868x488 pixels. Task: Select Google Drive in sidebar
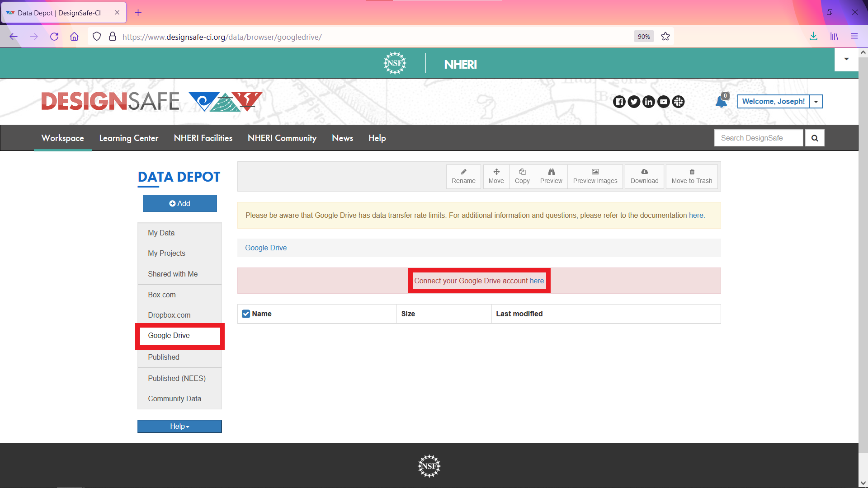[179, 335]
